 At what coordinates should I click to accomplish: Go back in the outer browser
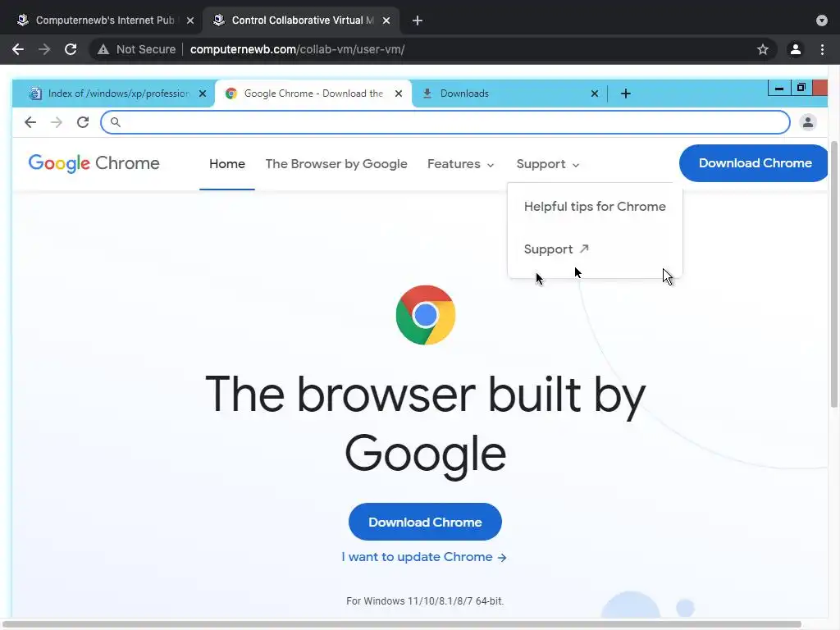(x=18, y=49)
